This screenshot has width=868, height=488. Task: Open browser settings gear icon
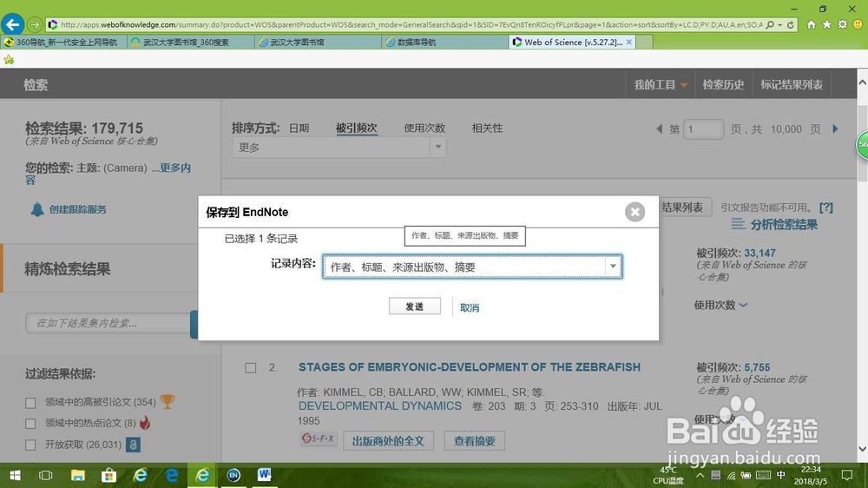pyautogui.click(x=843, y=24)
